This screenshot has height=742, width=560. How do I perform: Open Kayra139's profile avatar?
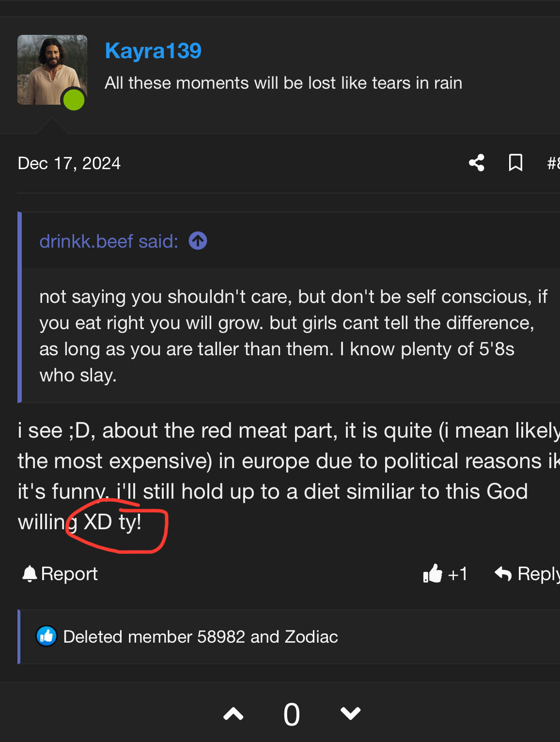[x=52, y=70]
